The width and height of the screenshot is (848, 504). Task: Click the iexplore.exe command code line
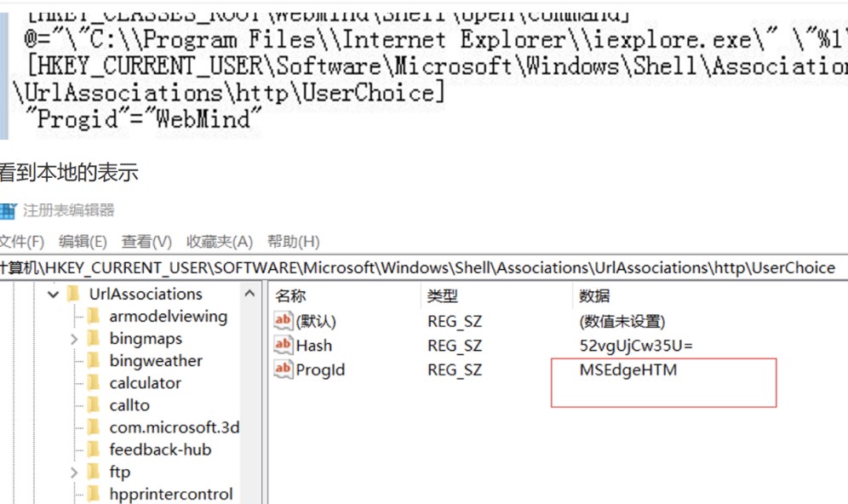coord(435,39)
